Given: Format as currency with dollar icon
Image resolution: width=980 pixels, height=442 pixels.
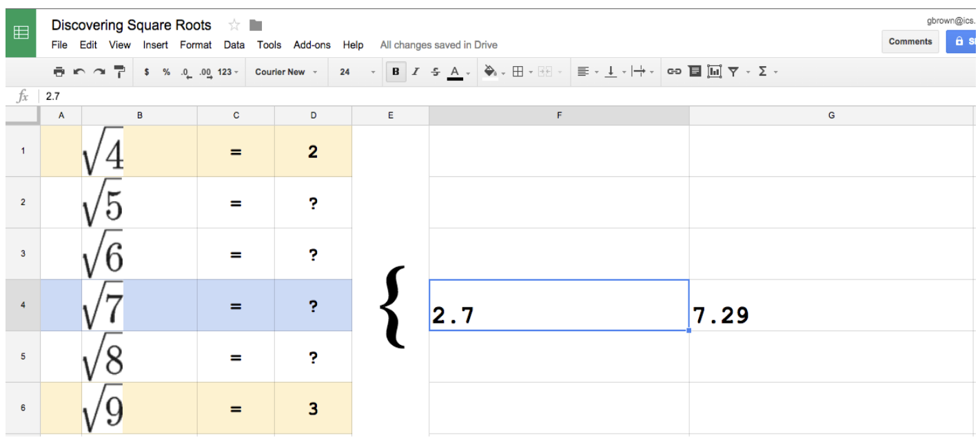Looking at the screenshot, I should point(147,72).
